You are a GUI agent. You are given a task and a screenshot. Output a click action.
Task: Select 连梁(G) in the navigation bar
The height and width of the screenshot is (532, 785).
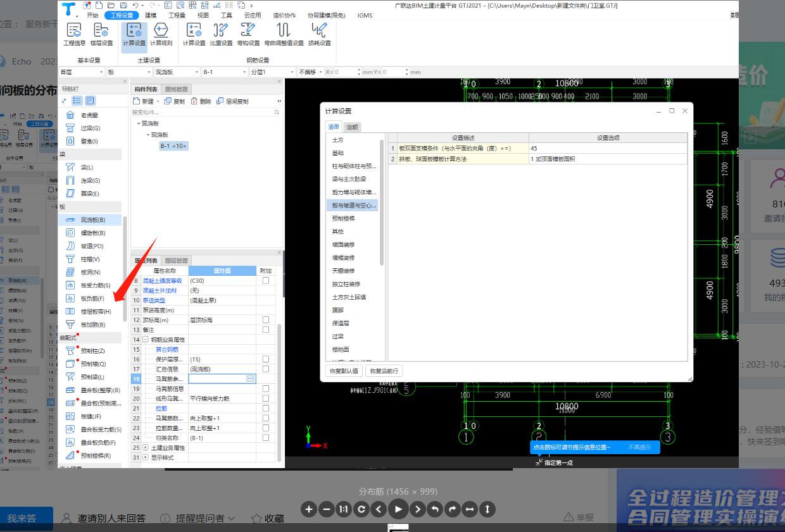90,181
